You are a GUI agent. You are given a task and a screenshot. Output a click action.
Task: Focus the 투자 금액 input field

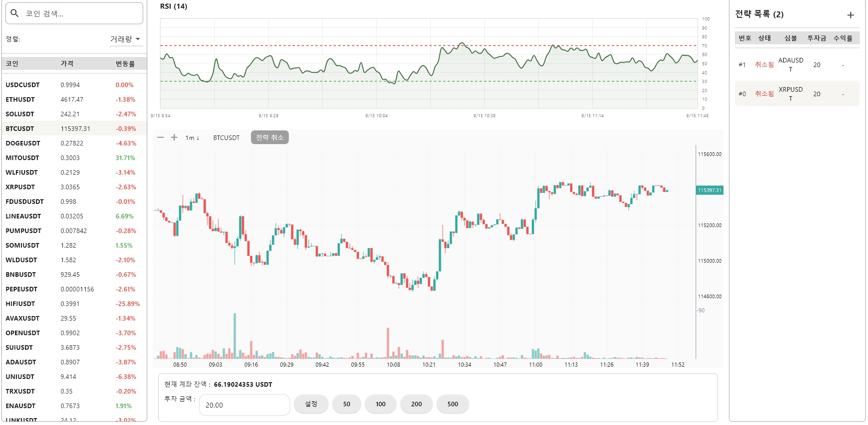coord(244,405)
